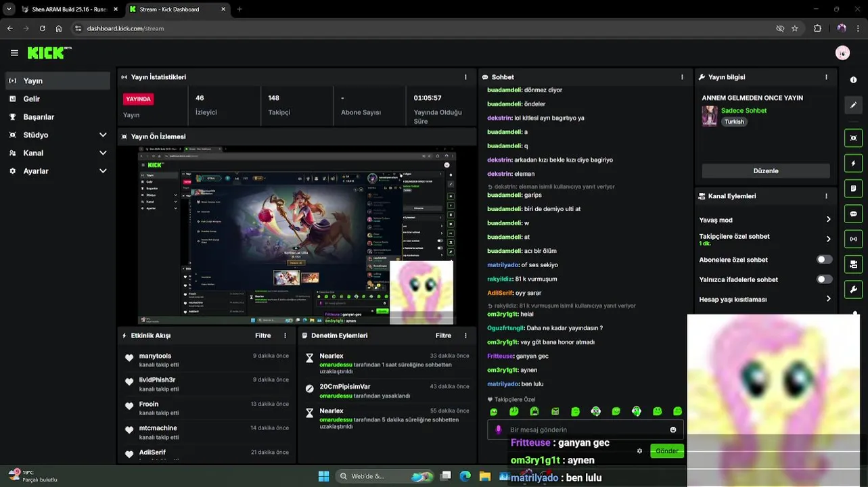Screen dimensions: 868x487
Task: Click the purple microphone icon in message box
Action: [499, 430]
